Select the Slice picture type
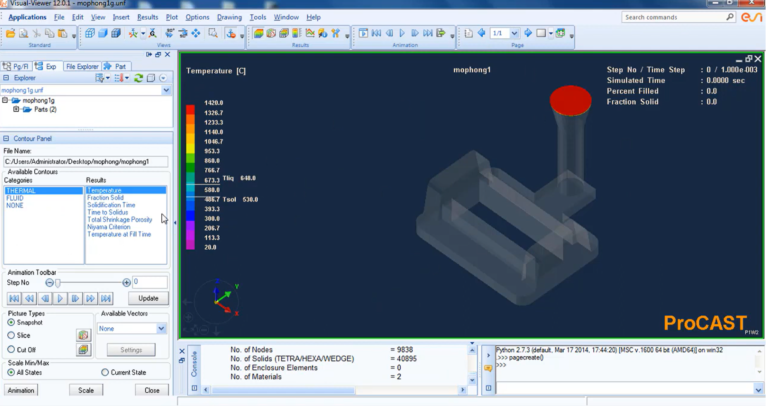The width and height of the screenshot is (768, 406). click(11, 335)
